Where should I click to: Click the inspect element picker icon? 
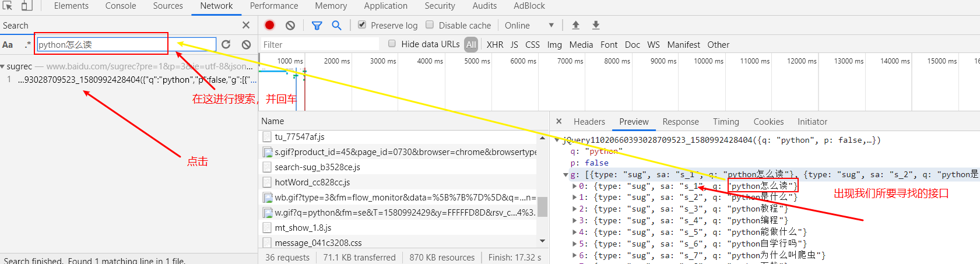pyautogui.click(x=8, y=6)
